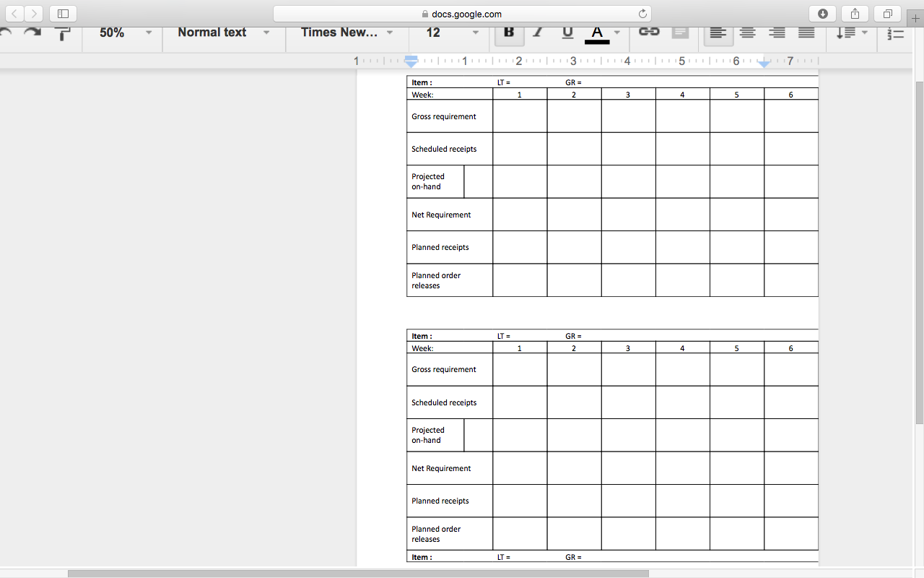Toggle italic formatting
Viewport: 924px width, 578px height.
coord(538,33)
